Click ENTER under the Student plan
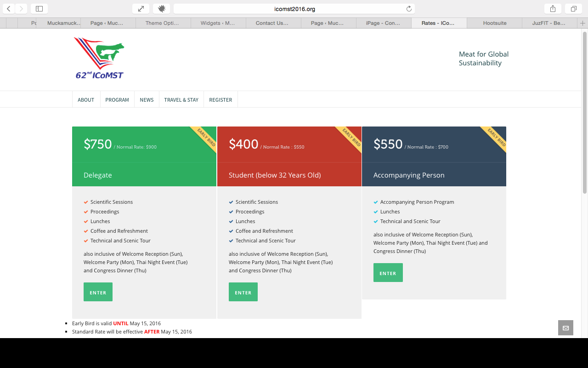This screenshot has width=588, height=368. (x=243, y=292)
